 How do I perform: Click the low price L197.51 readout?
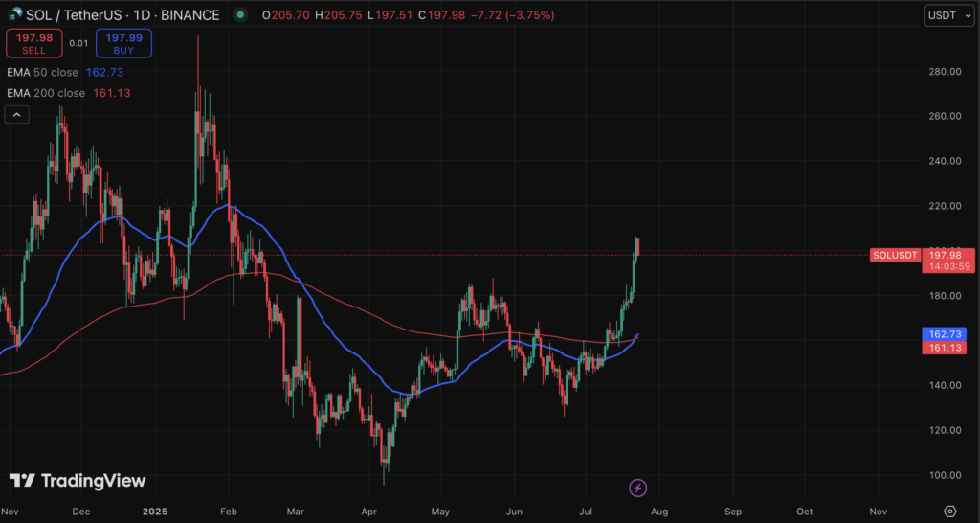click(390, 15)
